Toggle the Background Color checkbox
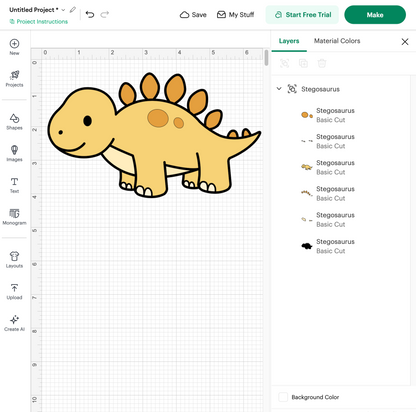416x412 pixels. (283, 397)
